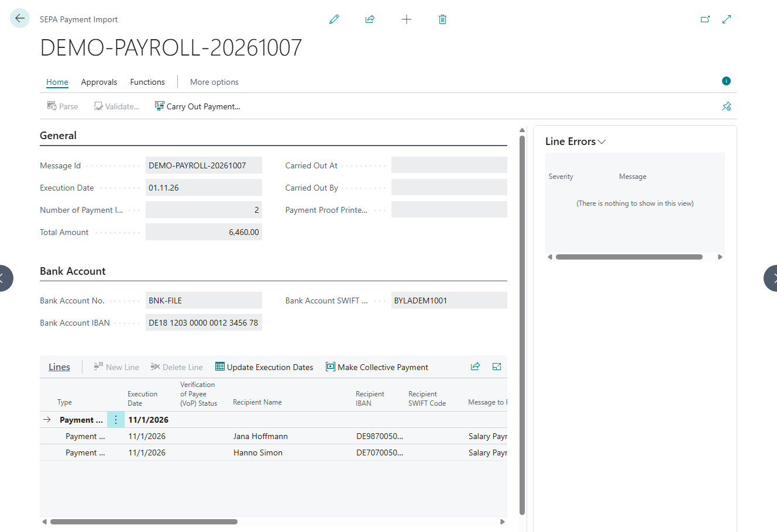
Task: Open the Functions menu
Action: click(x=147, y=82)
